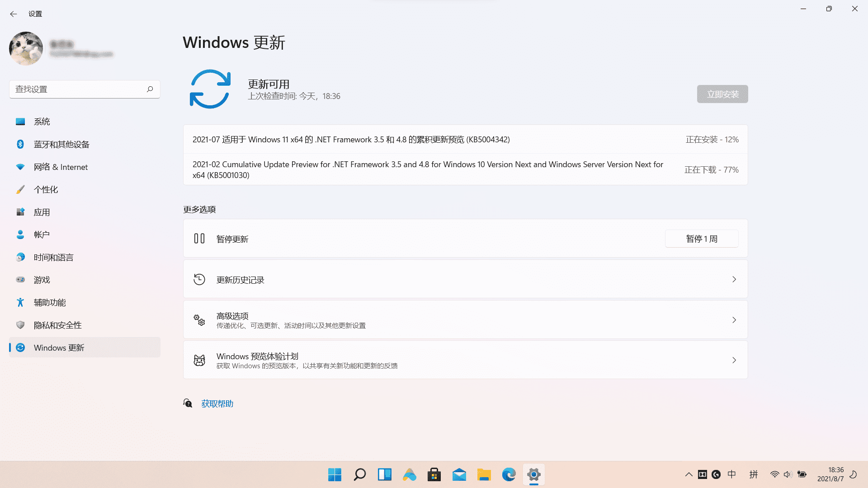
Task: Open 时间和语言 category
Action: coord(85,257)
